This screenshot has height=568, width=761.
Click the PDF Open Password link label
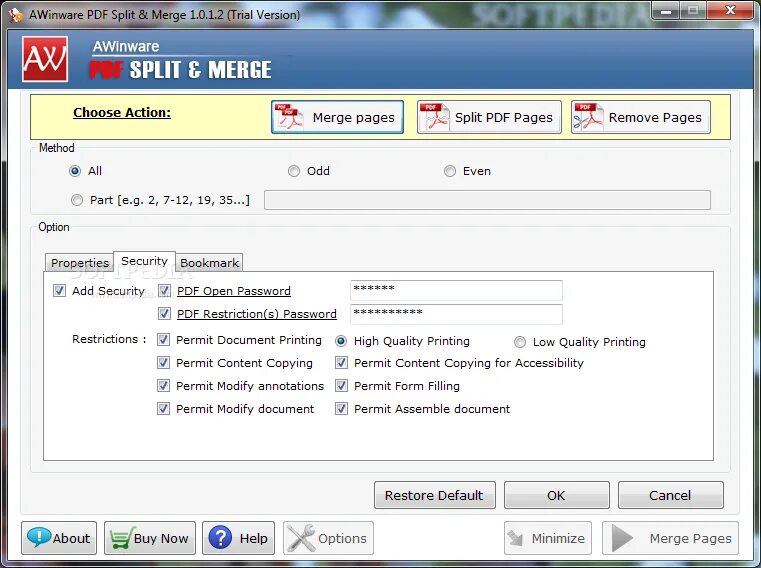pyautogui.click(x=234, y=291)
